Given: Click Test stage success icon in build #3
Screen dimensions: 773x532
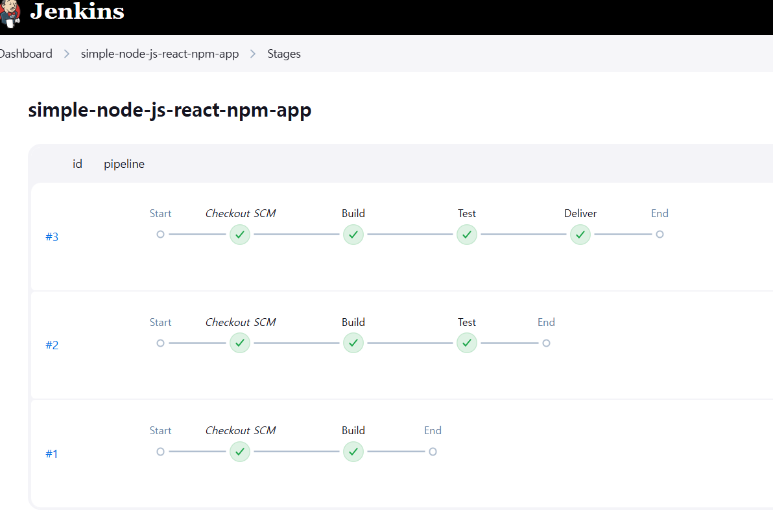Looking at the screenshot, I should [x=467, y=235].
